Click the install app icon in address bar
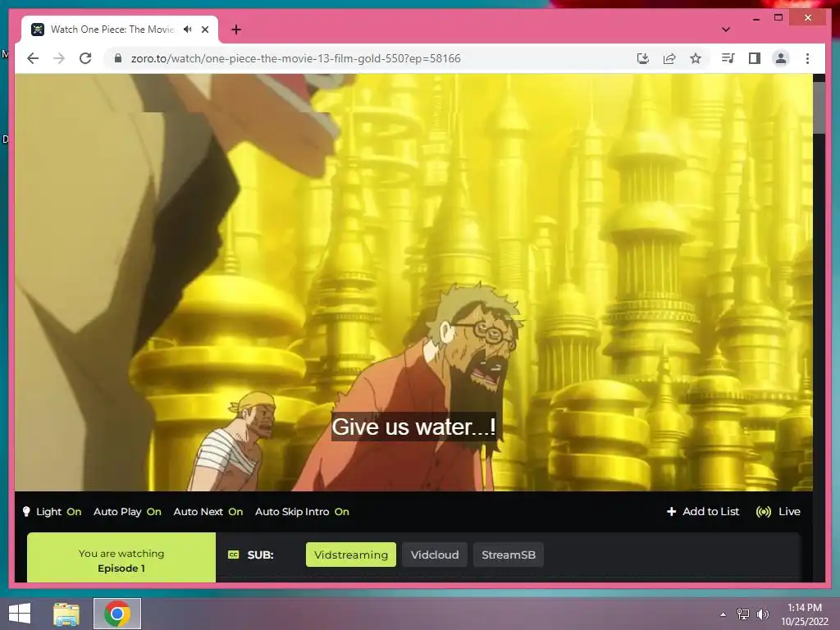 pyautogui.click(x=643, y=58)
